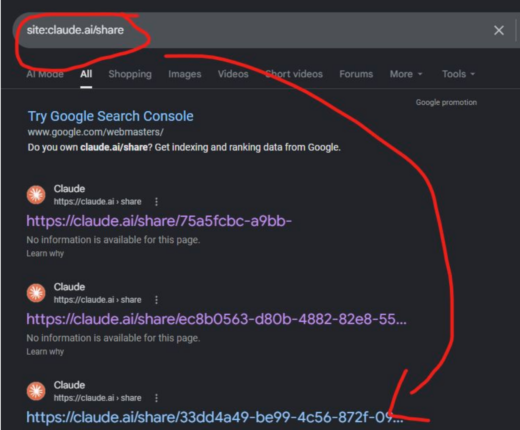Image resolution: width=520 pixels, height=430 pixels.
Task: Click the Google promotion label
Action: pos(446,102)
